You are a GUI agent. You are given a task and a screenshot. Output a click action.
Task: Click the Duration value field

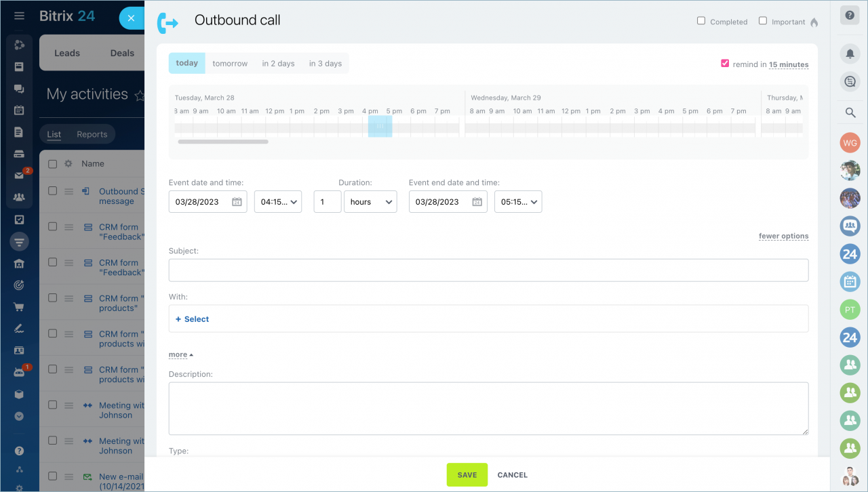click(328, 202)
